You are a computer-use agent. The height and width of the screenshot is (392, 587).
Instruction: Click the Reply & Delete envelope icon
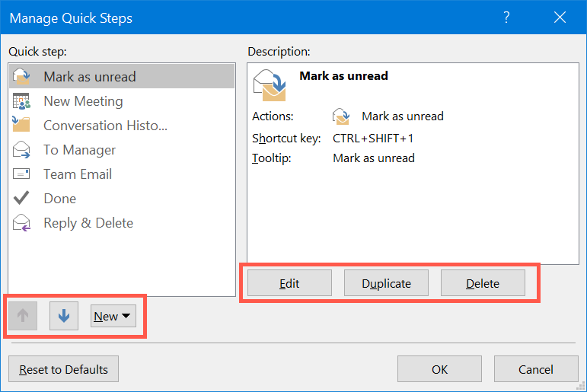click(21, 223)
